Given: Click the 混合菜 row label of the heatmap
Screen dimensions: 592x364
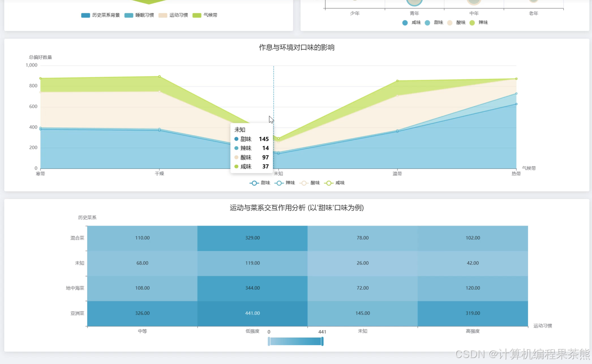Looking at the screenshot, I should tap(77, 238).
